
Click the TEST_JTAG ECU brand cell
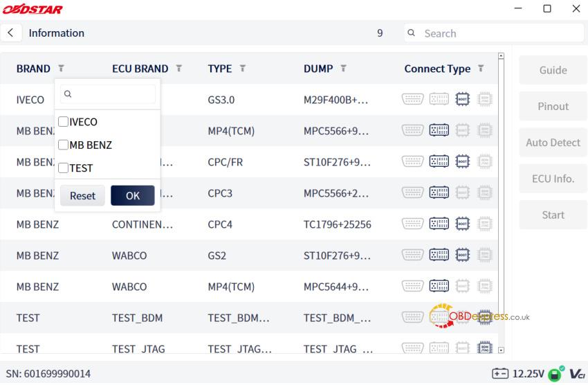138,348
